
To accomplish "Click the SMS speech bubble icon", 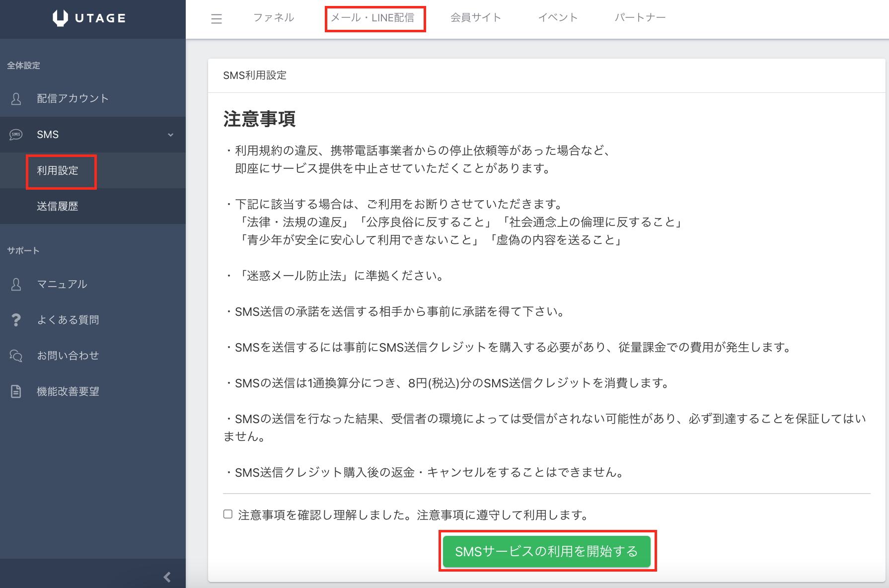I will pos(16,135).
